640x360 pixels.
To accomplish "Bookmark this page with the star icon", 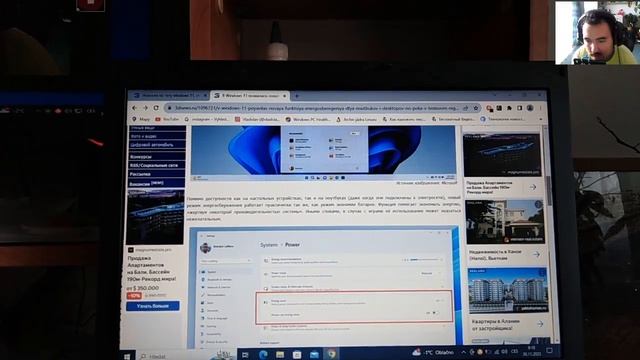I will (x=476, y=108).
